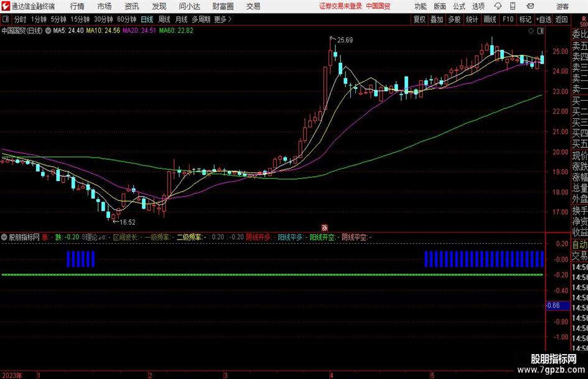Expand the 股朋指标网 indicator dropdown arrow
The width and height of the screenshot is (588, 379).
click(x=4, y=237)
